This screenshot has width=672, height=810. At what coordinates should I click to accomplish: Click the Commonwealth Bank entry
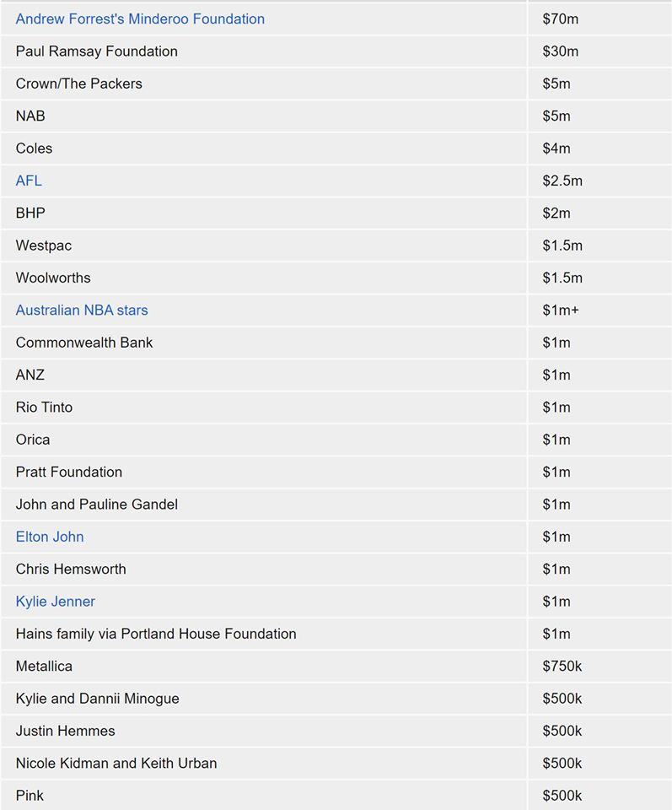84,343
